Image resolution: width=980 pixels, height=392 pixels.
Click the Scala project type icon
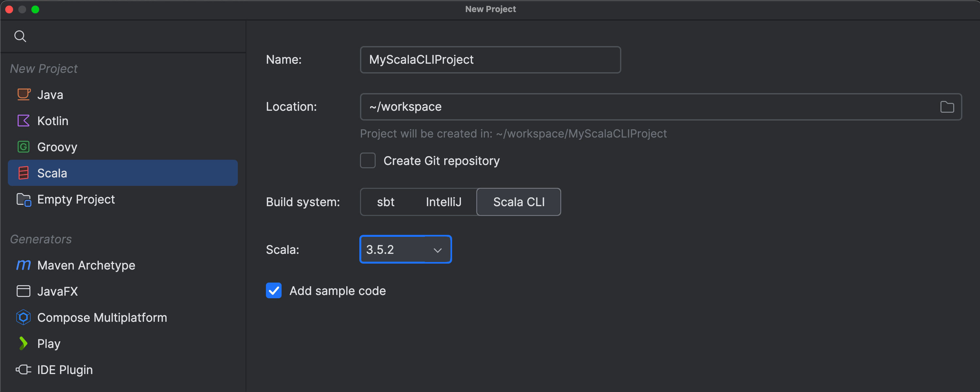click(23, 173)
